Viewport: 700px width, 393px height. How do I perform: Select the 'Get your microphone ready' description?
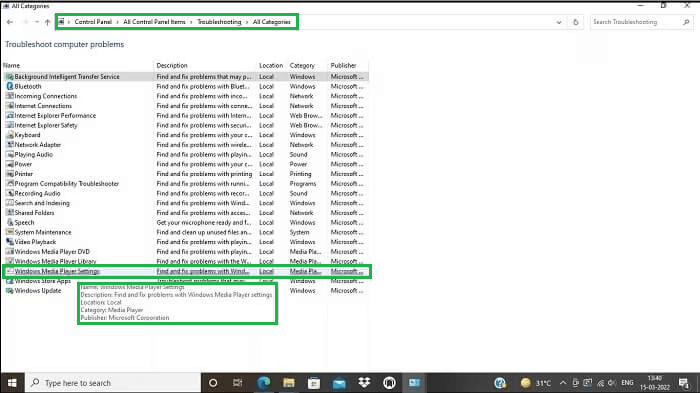[x=204, y=222]
